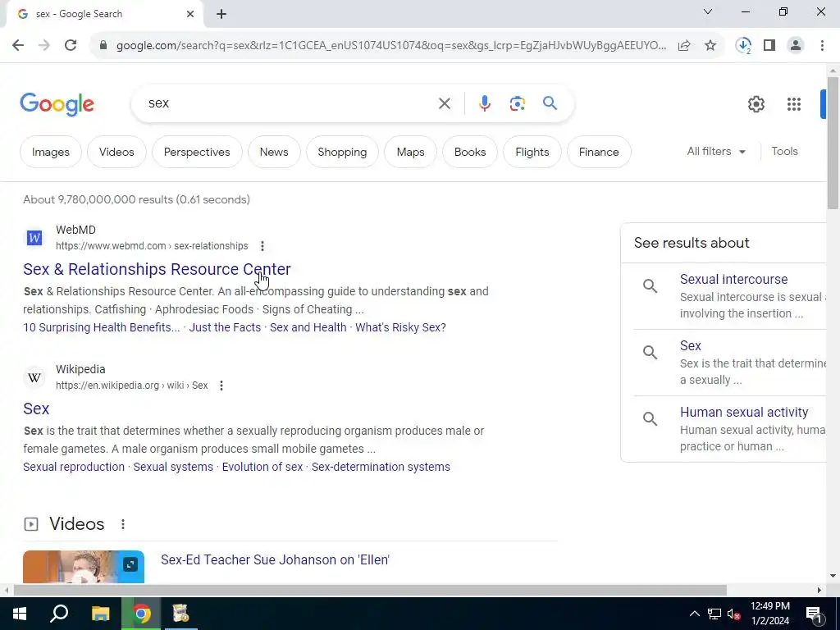840x630 pixels.
Task: Open more options for Wikipedia result
Action: pos(221,386)
